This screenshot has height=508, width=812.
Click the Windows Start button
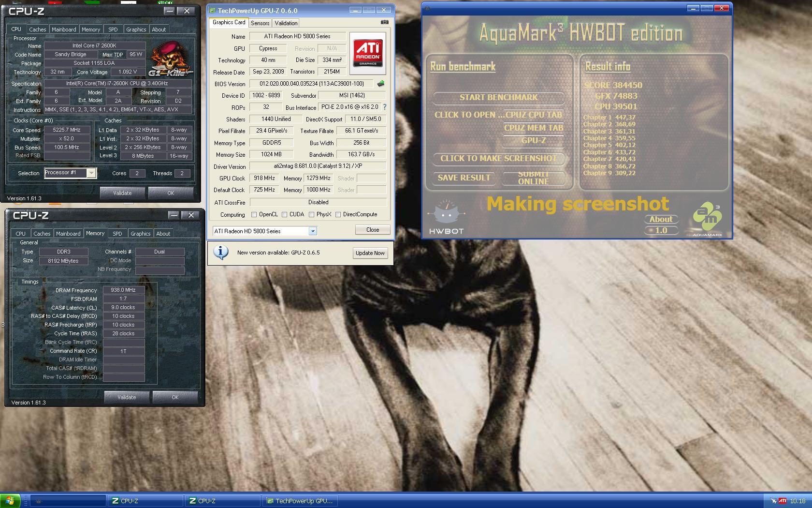[10, 501]
